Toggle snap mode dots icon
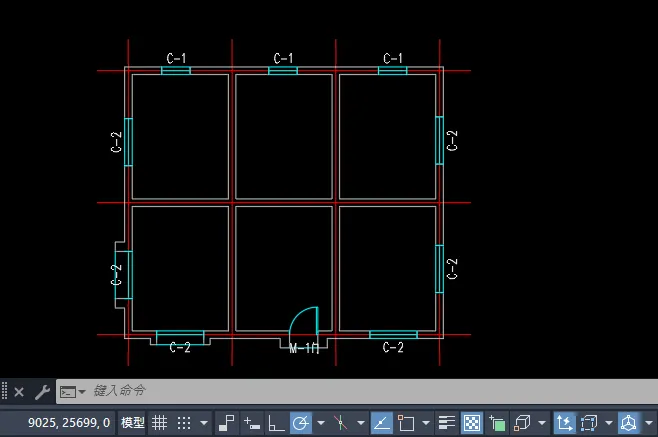Viewport: 658px width, 437px height. 184,423
